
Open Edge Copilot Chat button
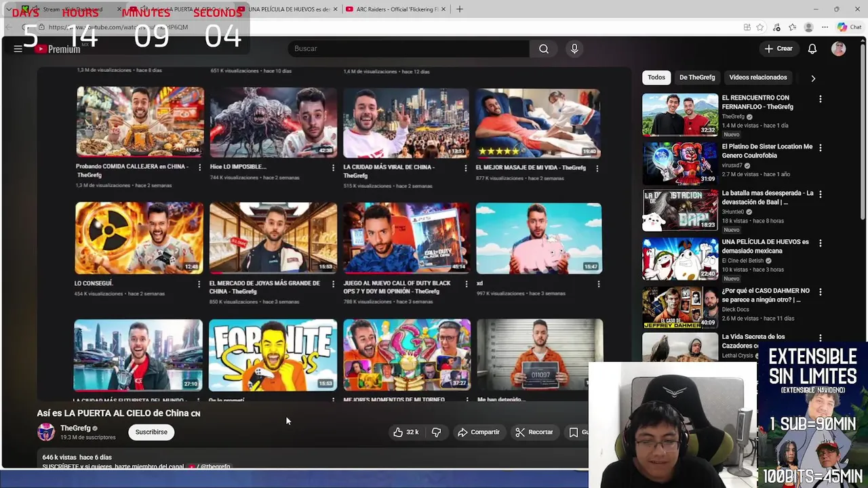(849, 27)
